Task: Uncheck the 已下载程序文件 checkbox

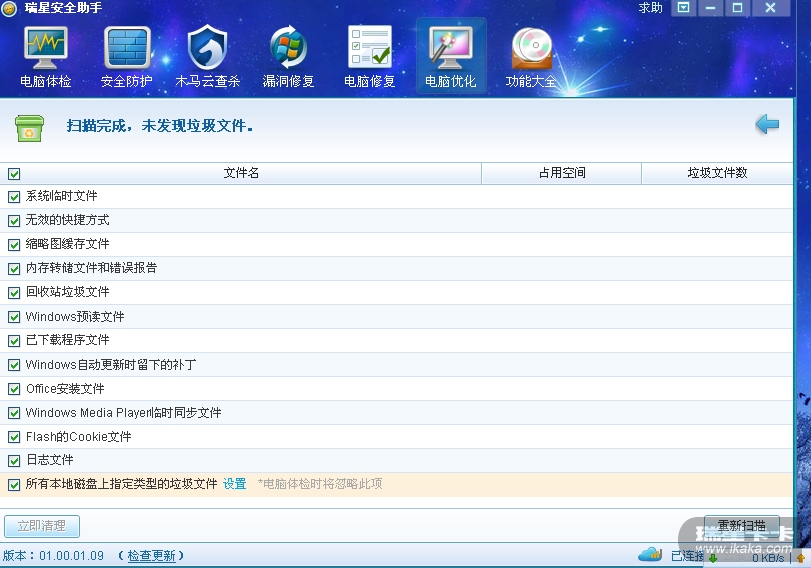Action: point(14,341)
